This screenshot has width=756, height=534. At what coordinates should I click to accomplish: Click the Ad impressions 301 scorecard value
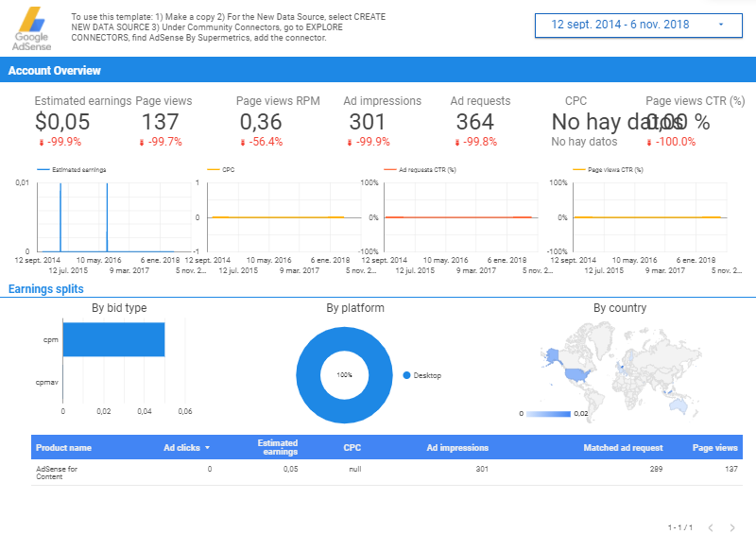[x=368, y=122]
